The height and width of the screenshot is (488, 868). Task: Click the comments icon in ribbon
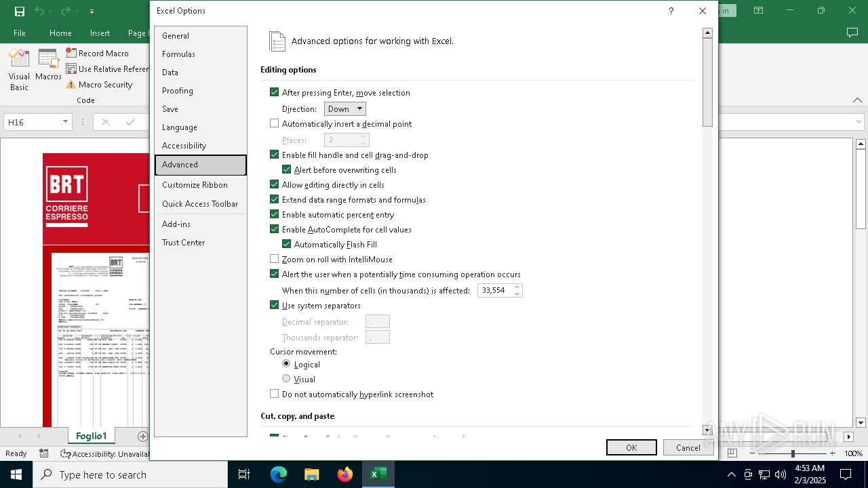click(852, 33)
